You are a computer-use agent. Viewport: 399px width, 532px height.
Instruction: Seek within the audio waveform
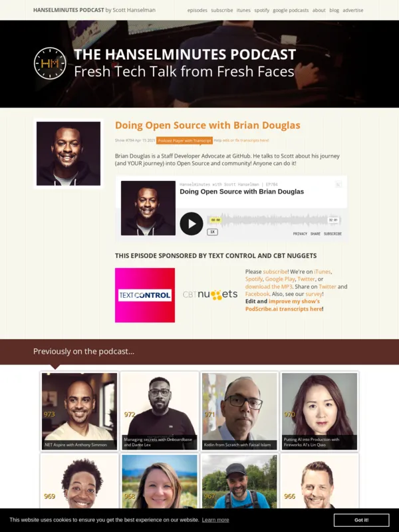pos(274,220)
